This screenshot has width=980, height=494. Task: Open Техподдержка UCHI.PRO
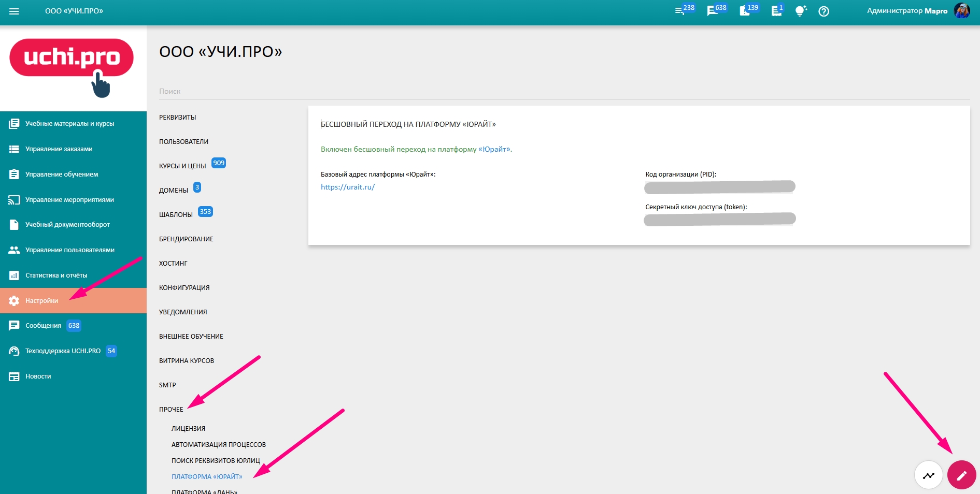click(x=73, y=351)
